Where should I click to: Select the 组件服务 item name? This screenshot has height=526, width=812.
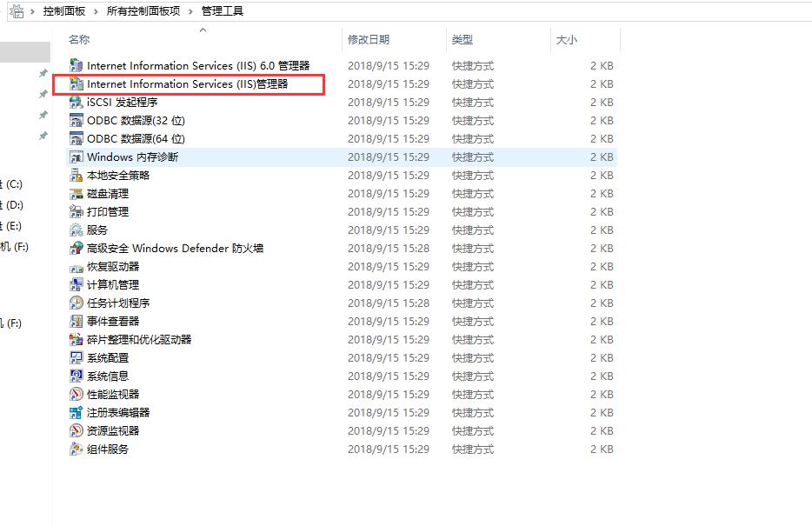pyautogui.click(x=108, y=449)
